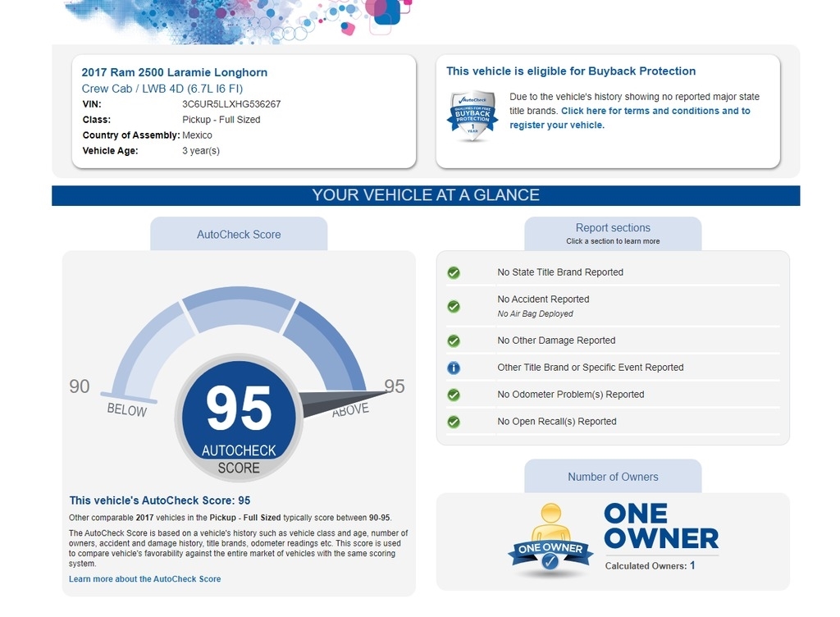Click green check beside No Odometer Problem(s)

454,395
